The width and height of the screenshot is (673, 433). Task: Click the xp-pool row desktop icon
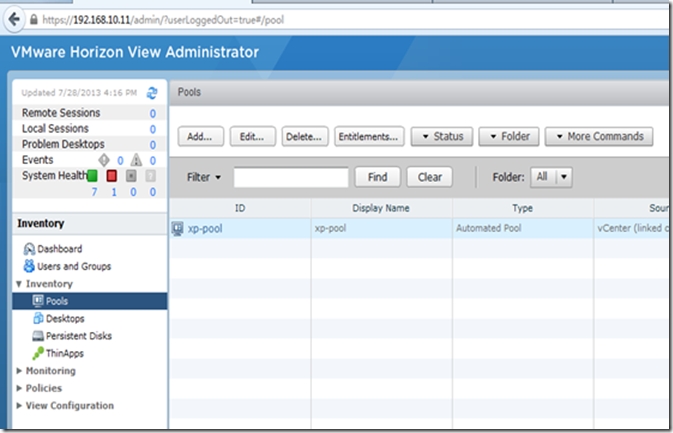click(177, 228)
